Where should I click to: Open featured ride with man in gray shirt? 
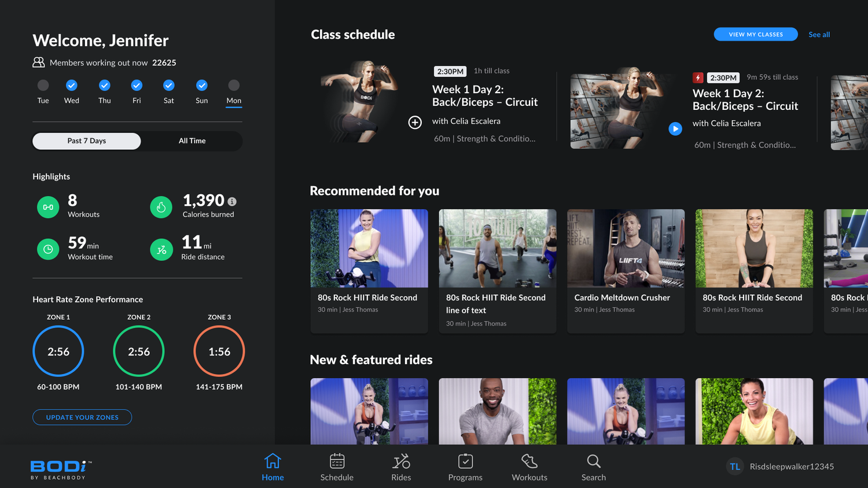(498, 411)
